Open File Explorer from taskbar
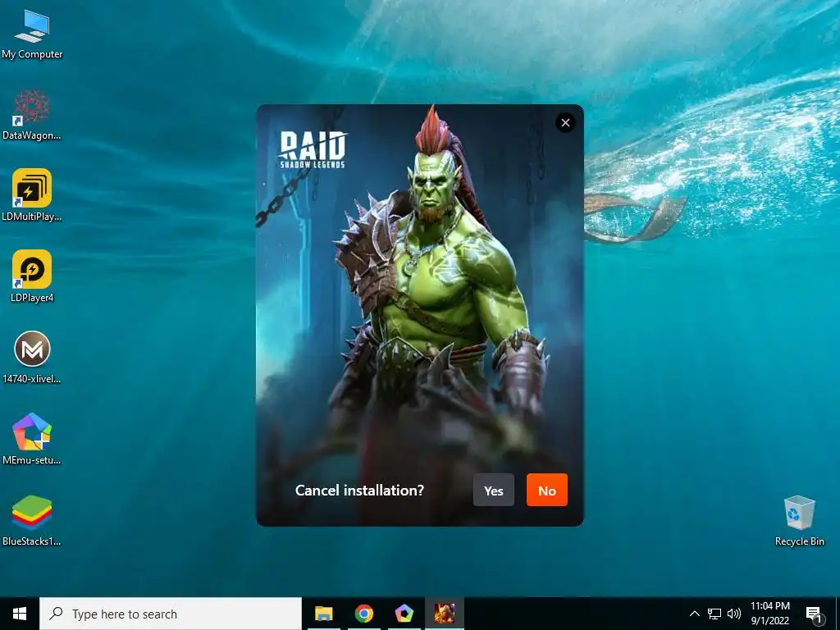Image resolution: width=840 pixels, height=630 pixels. pyautogui.click(x=323, y=614)
